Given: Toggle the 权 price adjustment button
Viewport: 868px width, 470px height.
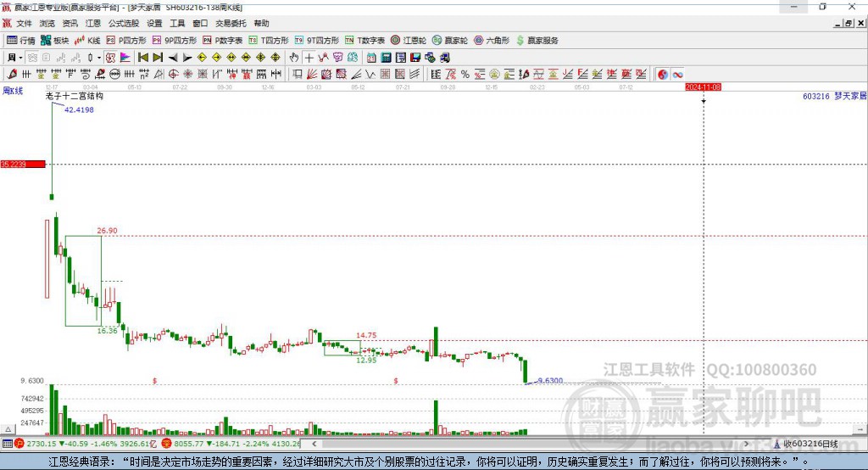Looking at the screenshot, I should (110, 58).
